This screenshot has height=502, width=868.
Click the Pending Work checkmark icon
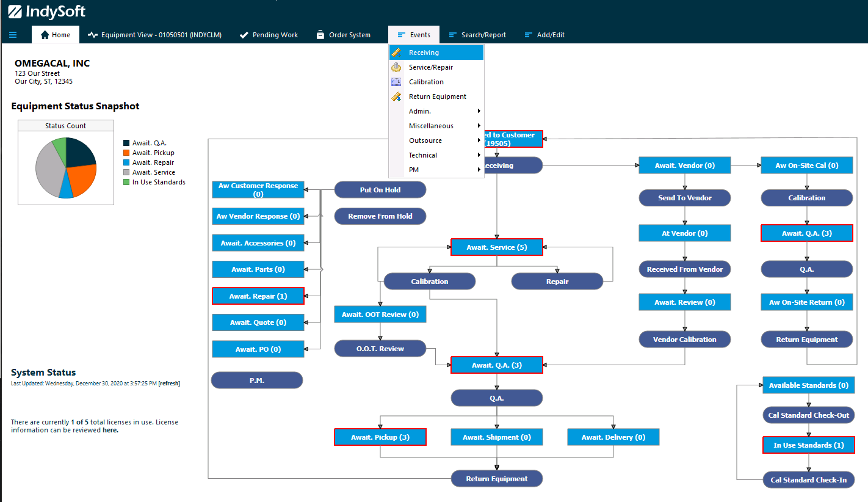244,35
